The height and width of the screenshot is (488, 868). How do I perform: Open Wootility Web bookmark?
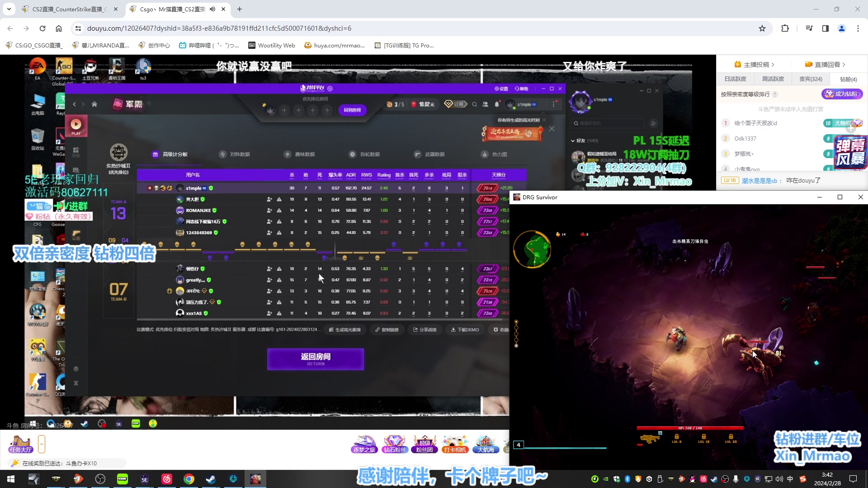(x=272, y=45)
